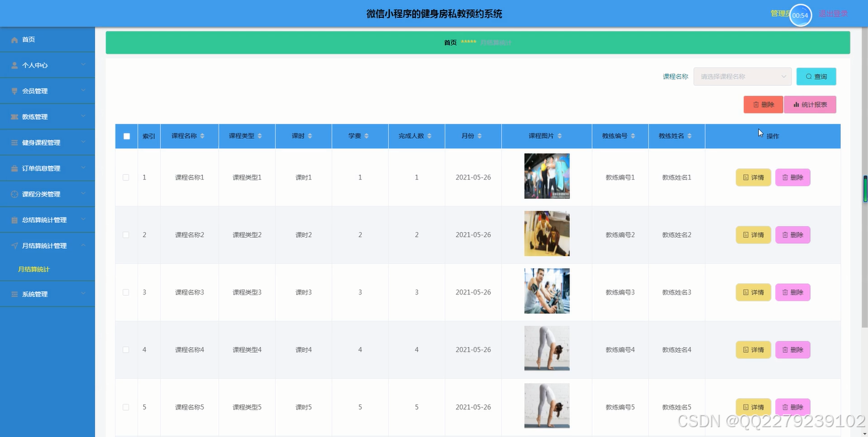The height and width of the screenshot is (437, 868).
Task: Check the select-all checkbox in table header
Action: point(126,136)
